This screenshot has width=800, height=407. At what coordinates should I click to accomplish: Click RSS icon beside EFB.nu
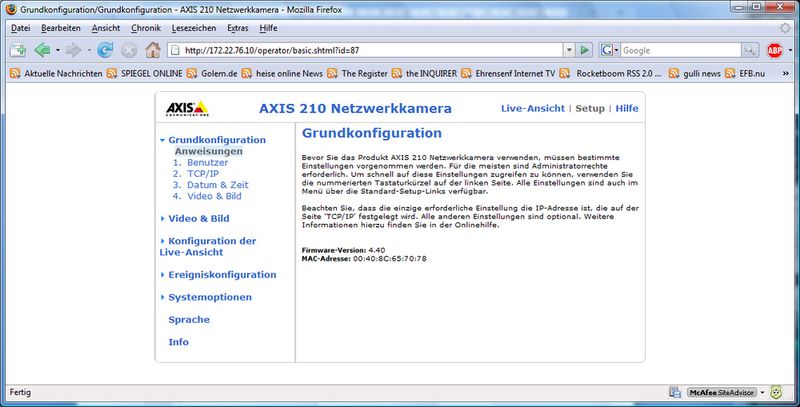[730, 73]
